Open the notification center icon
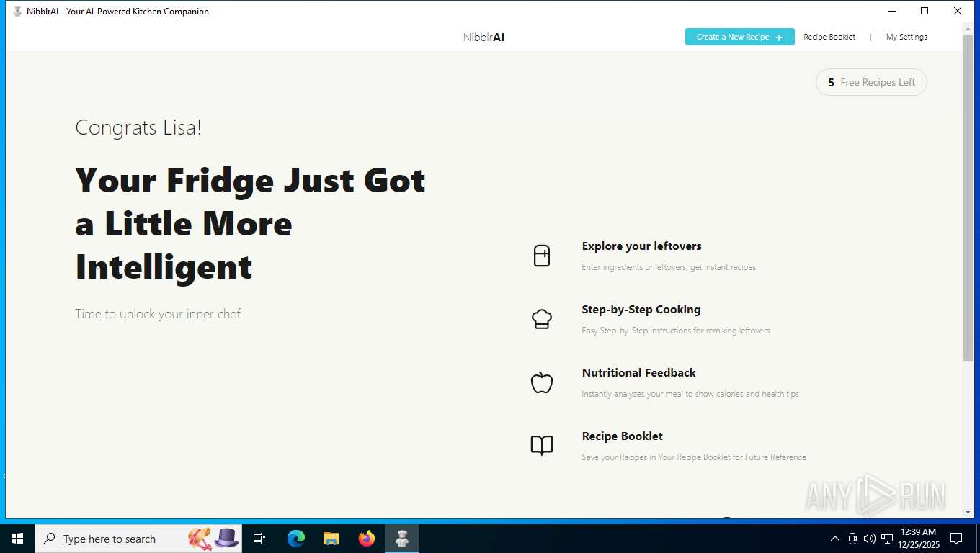The image size is (980, 553). 956,539
